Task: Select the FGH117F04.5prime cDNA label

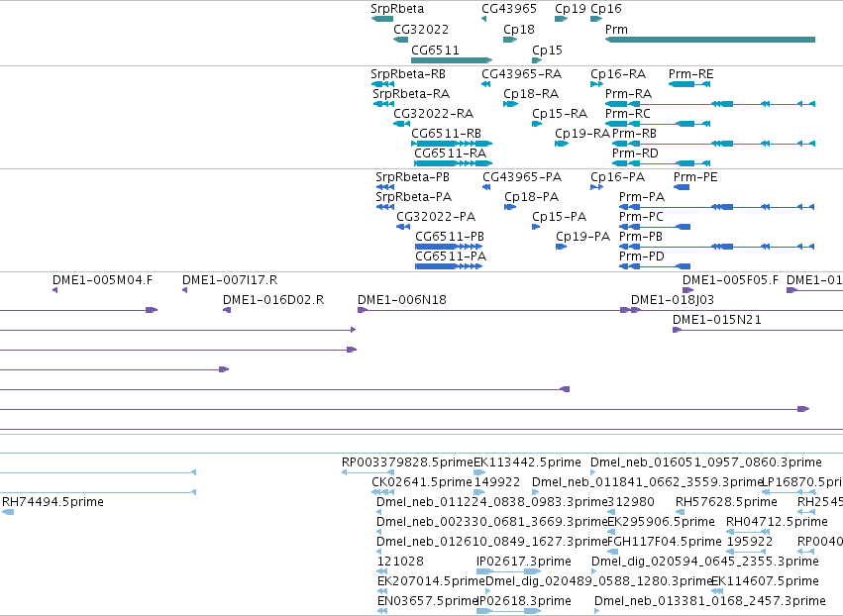Action: [665, 543]
